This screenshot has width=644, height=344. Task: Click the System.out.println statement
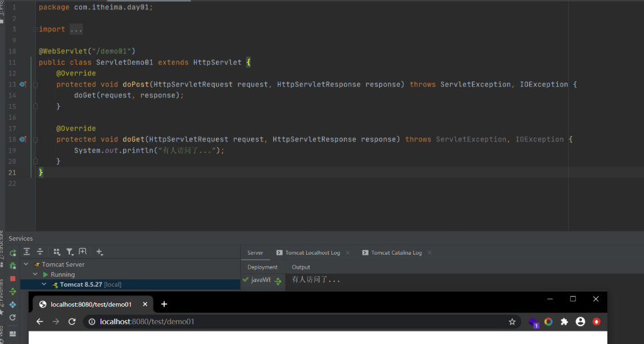point(149,150)
